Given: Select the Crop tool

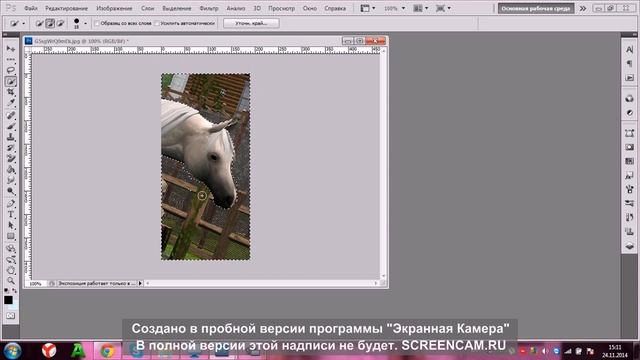Looking at the screenshot, I should pyautogui.click(x=11, y=92).
